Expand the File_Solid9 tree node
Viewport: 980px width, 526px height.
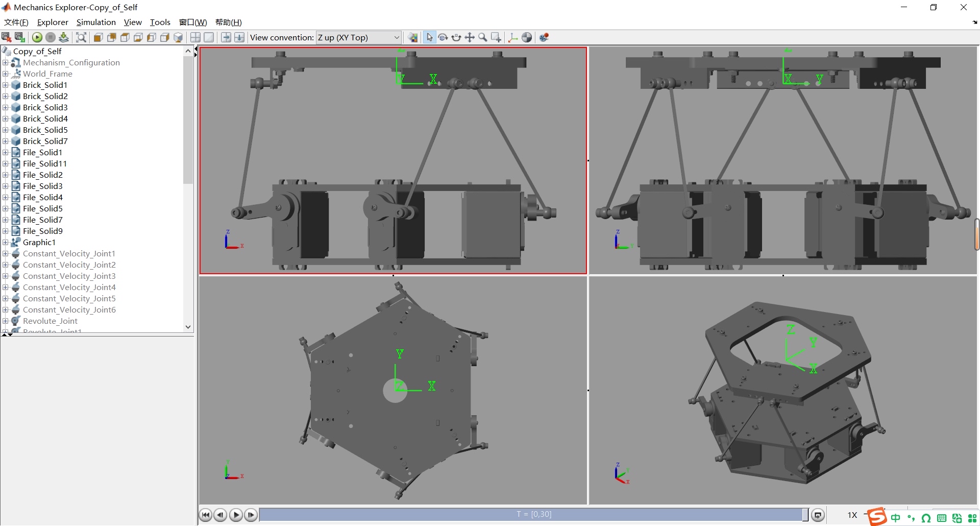(6, 231)
